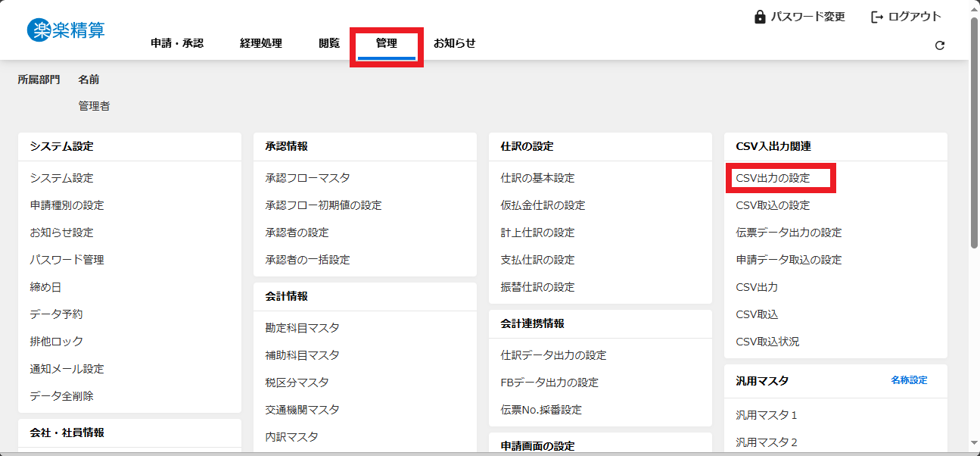The image size is (980, 456).
Task: Open the 申請・承認 tab
Action: pyautogui.click(x=177, y=43)
